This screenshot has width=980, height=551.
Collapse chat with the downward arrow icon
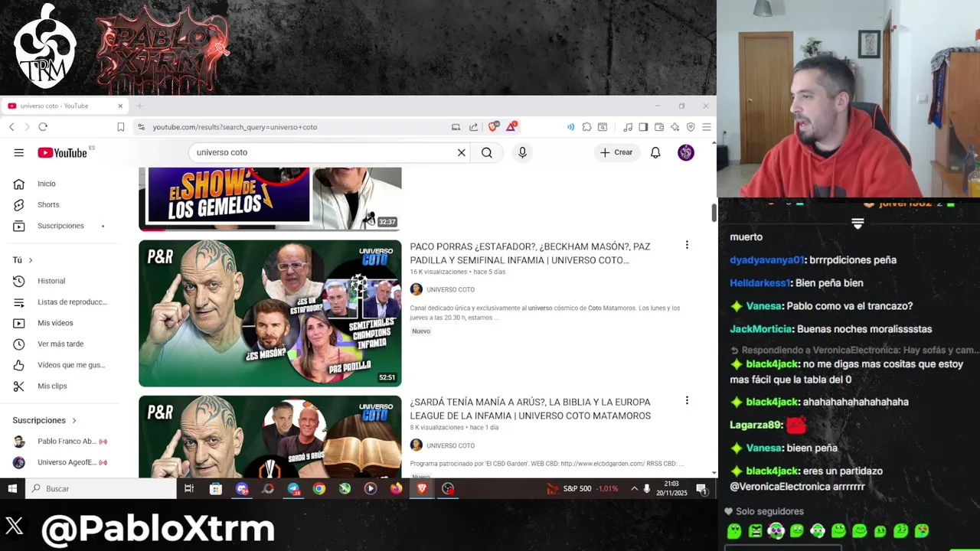point(857,223)
